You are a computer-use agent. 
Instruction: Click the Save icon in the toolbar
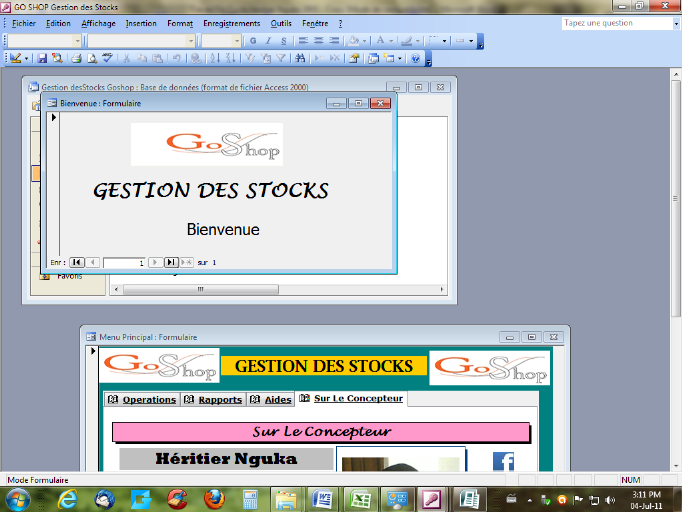[43, 59]
